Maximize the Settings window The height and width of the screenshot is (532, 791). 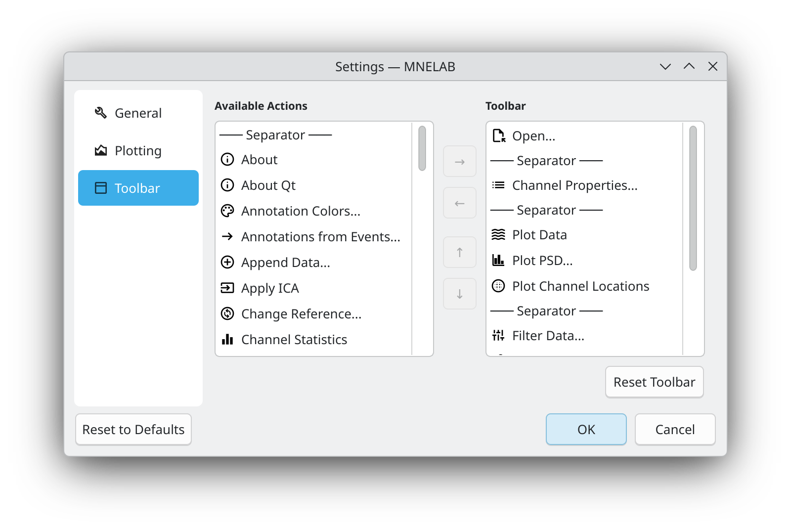[689, 66]
